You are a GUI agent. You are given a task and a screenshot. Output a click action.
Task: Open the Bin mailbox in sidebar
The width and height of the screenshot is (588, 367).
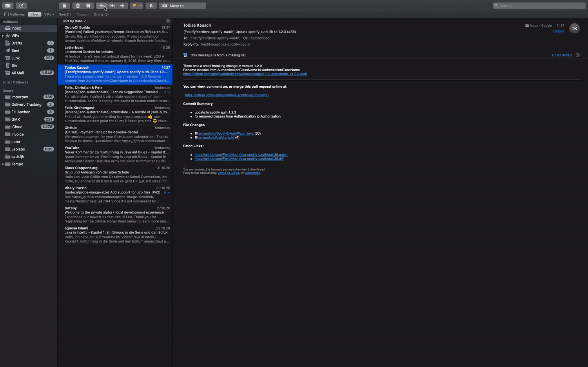click(29, 65)
